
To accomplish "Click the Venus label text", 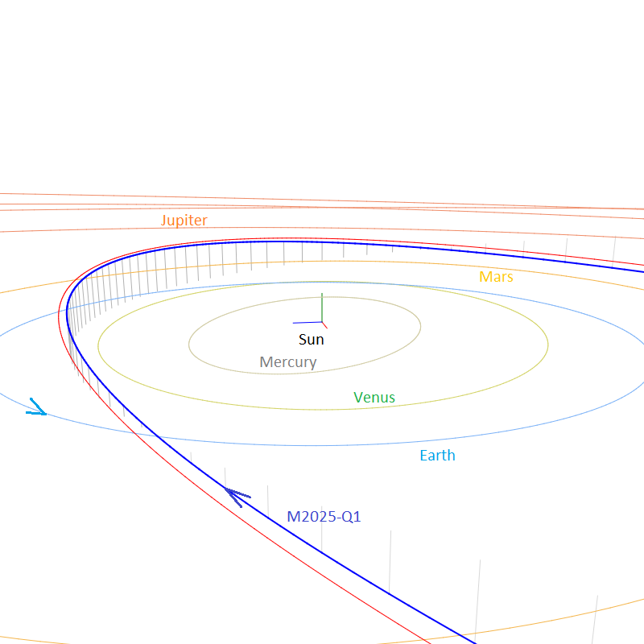I will (374, 398).
